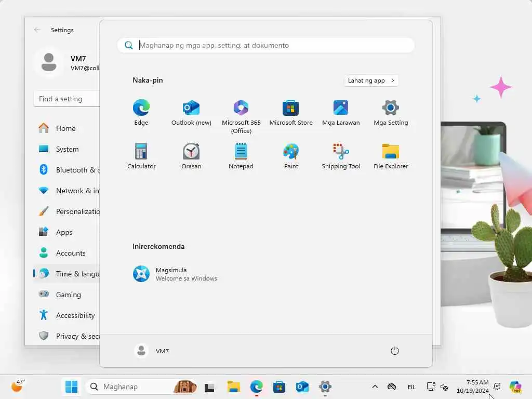Open Network & internet settings

67,191
